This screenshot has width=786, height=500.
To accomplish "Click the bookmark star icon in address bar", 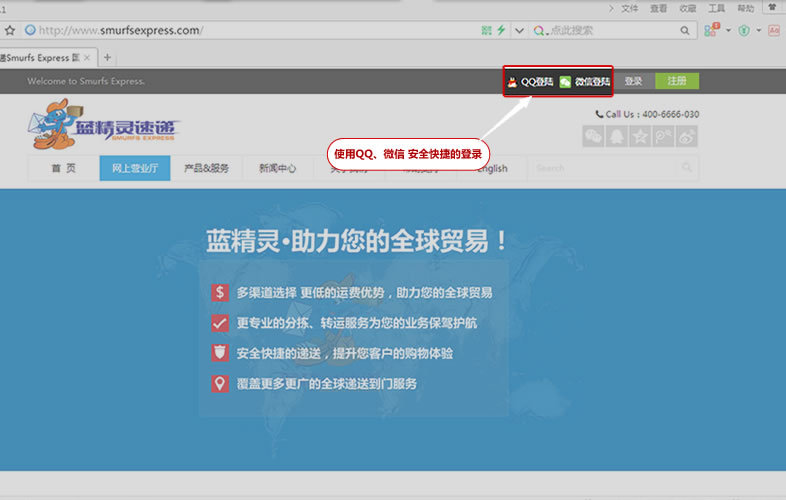I will pyautogui.click(x=10, y=31).
